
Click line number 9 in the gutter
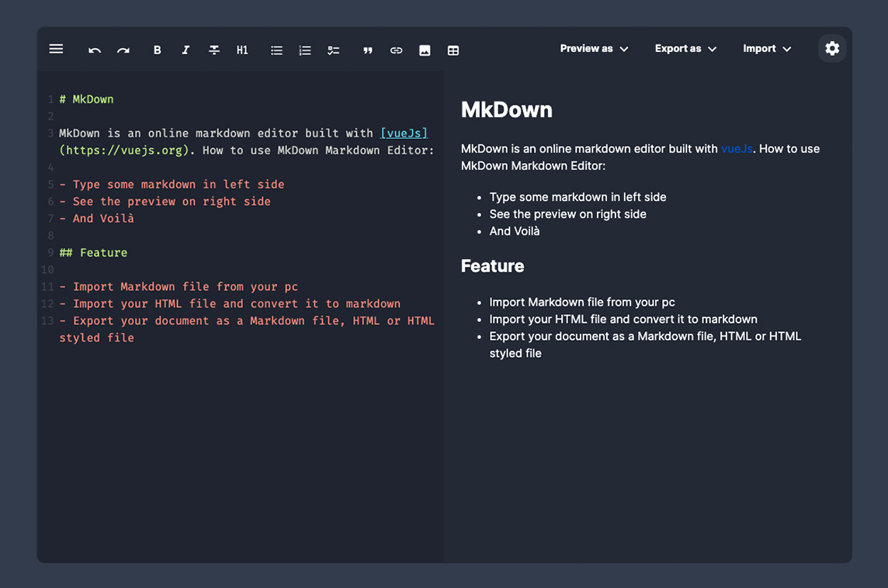(x=50, y=252)
